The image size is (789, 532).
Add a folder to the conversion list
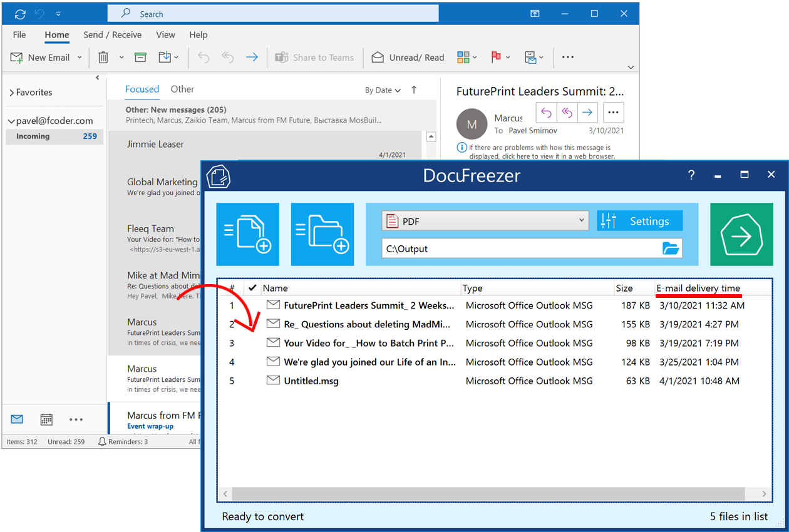pyautogui.click(x=322, y=234)
